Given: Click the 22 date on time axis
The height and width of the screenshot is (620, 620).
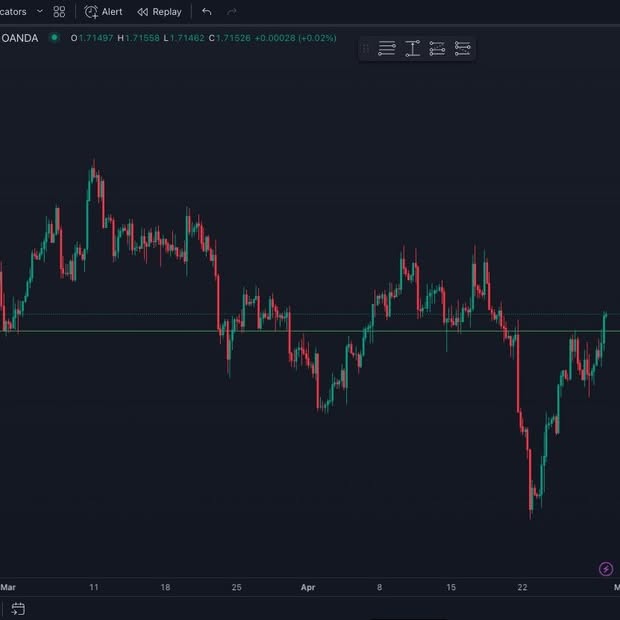Looking at the screenshot, I should (522, 588).
